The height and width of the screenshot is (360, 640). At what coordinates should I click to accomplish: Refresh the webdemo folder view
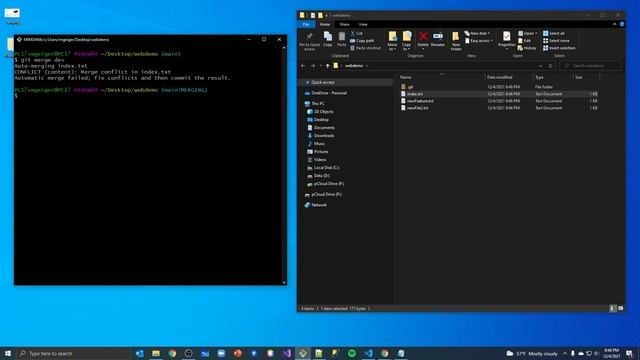pyautogui.click(x=551, y=66)
